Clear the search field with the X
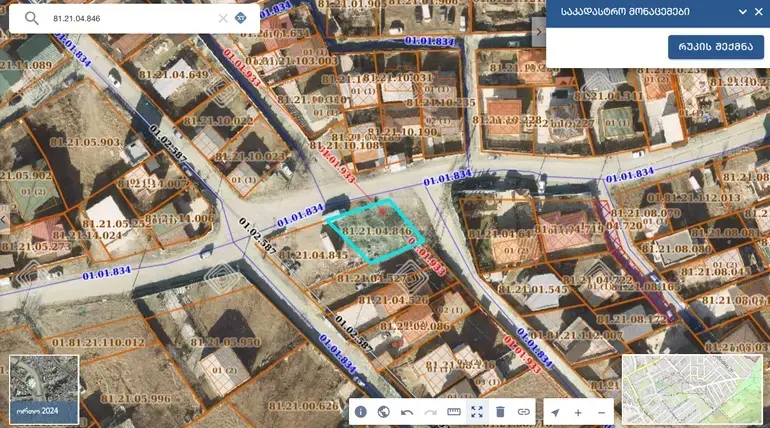Screen dimensions: 770x428 coord(223,18)
